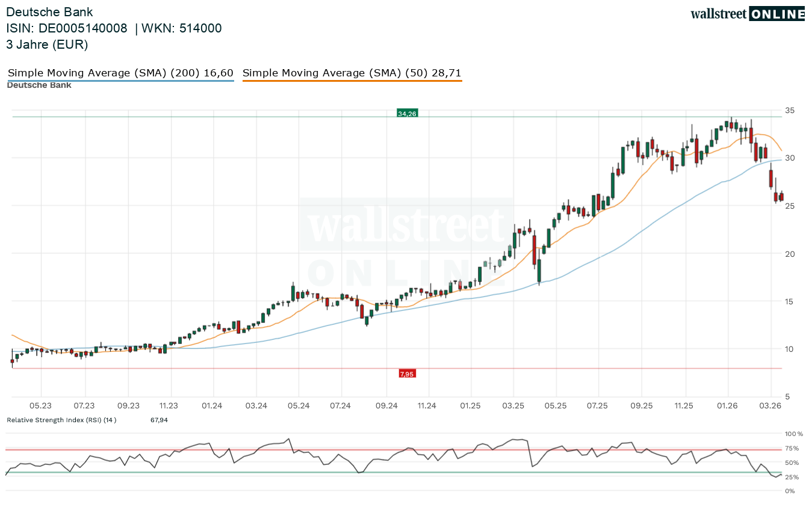This screenshot has height=507, width=812.
Task: Click the 35 price level on y-axis
Action: tap(789, 110)
